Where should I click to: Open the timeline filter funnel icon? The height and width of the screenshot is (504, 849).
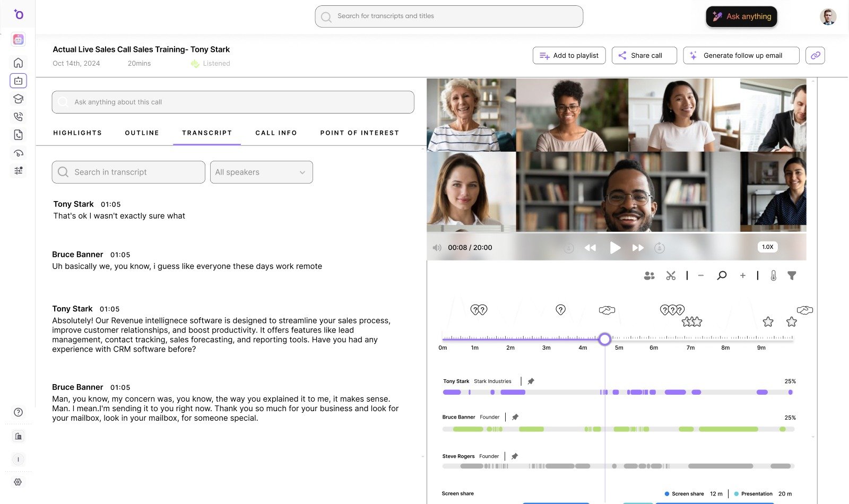pyautogui.click(x=792, y=275)
